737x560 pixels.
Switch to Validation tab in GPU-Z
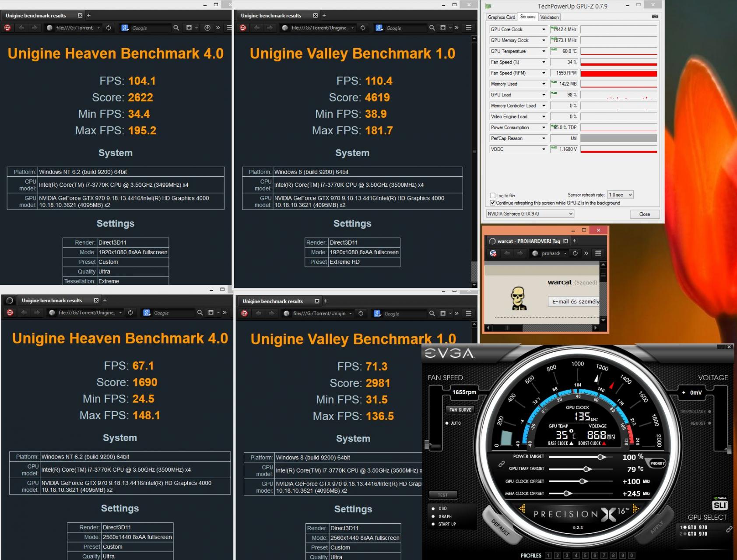pos(549,17)
